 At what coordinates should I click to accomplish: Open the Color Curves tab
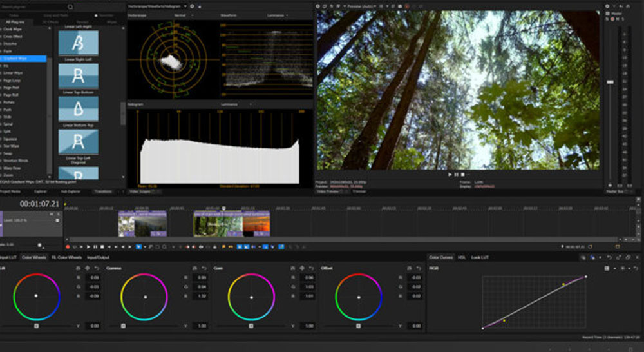(x=440, y=257)
